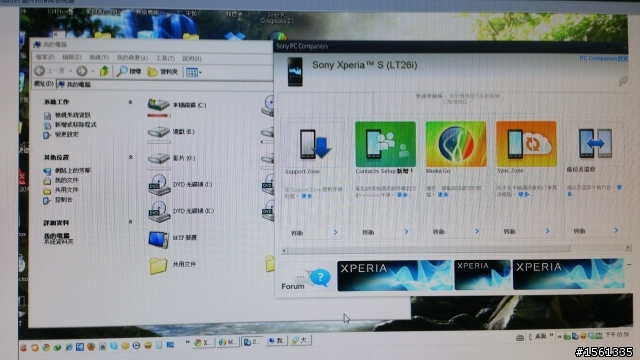Select the MTP device icon
Screen dimensions: 640x360
[x=159, y=239]
